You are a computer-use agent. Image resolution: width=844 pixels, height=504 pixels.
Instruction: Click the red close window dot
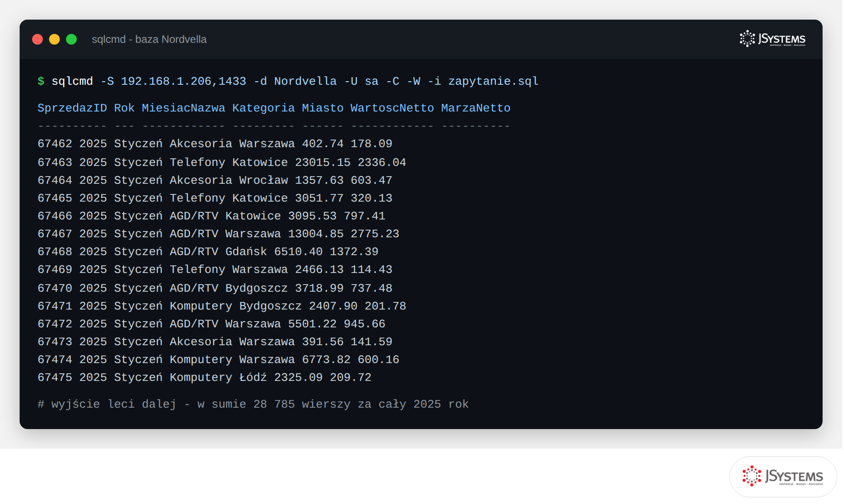tap(37, 39)
